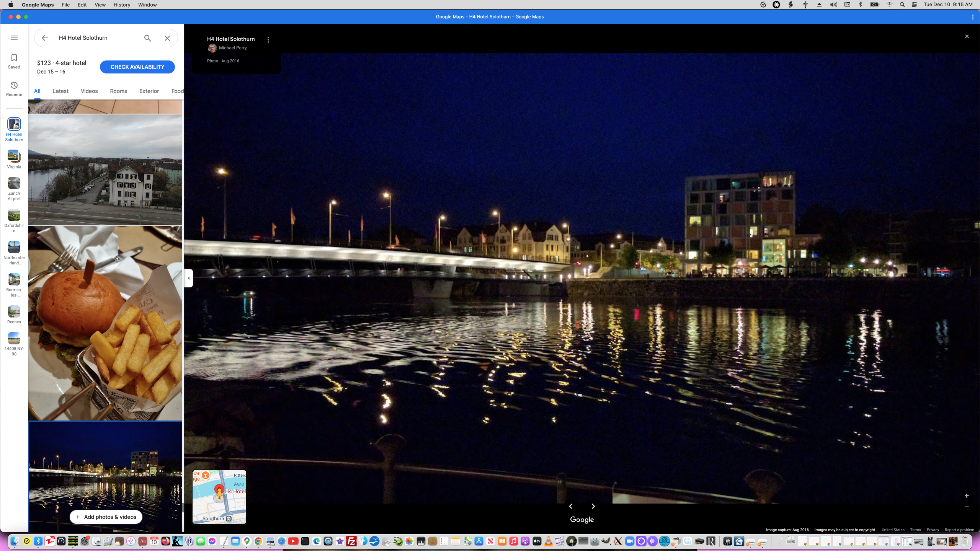Open the History menu
This screenshot has height=551, width=980.
[x=122, y=5]
